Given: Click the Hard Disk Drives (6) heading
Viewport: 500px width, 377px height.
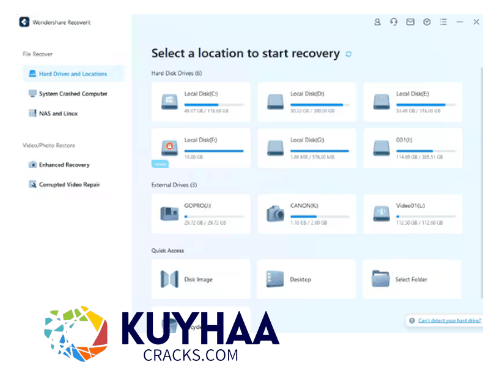Looking at the screenshot, I should coord(177,73).
